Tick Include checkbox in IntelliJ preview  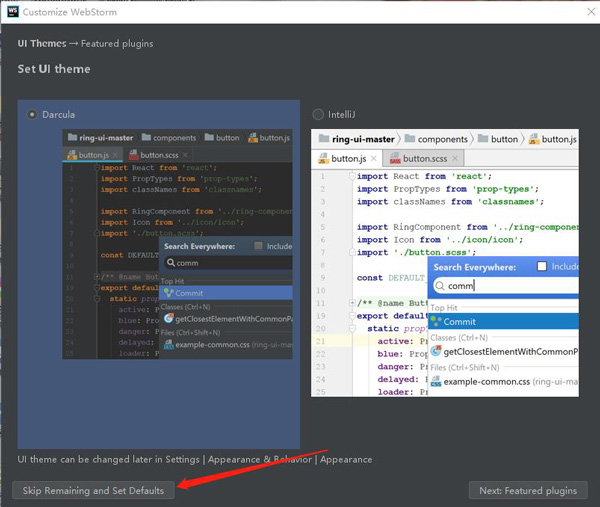pyautogui.click(x=542, y=266)
